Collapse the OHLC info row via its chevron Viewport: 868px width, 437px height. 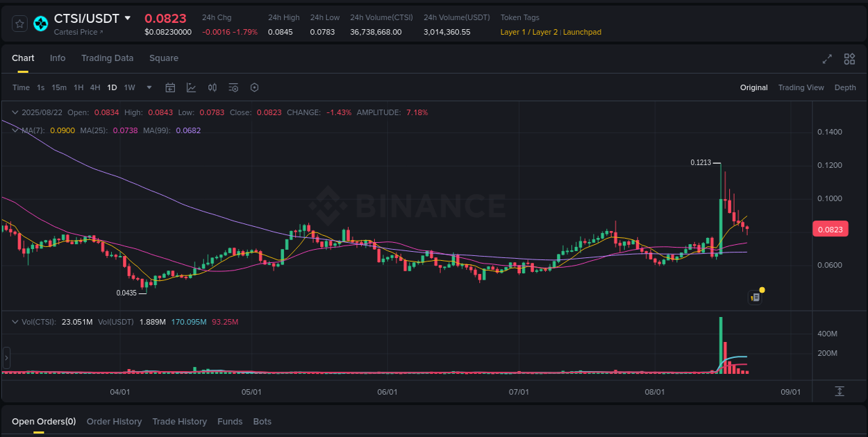click(15, 112)
